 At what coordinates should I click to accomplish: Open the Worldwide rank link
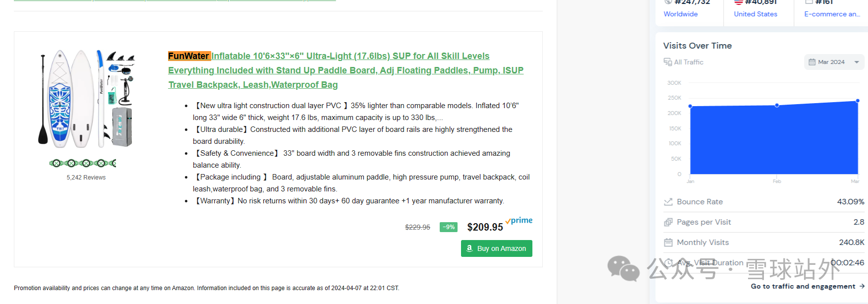coord(681,14)
